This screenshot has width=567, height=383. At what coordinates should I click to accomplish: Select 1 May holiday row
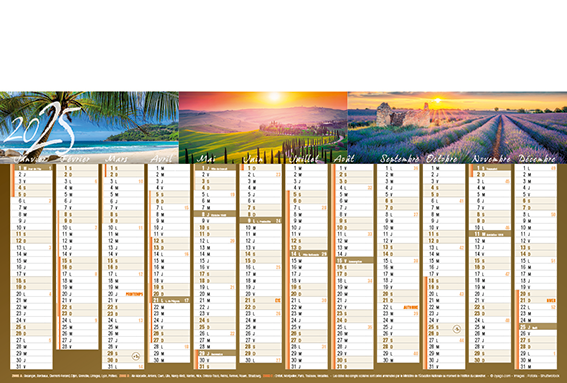215,168
